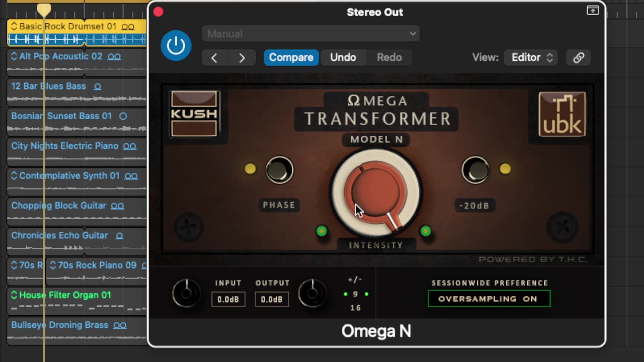
Task: Click loop icon on Basic Rock Drumset 01
Action: click(x=128, y=27)
